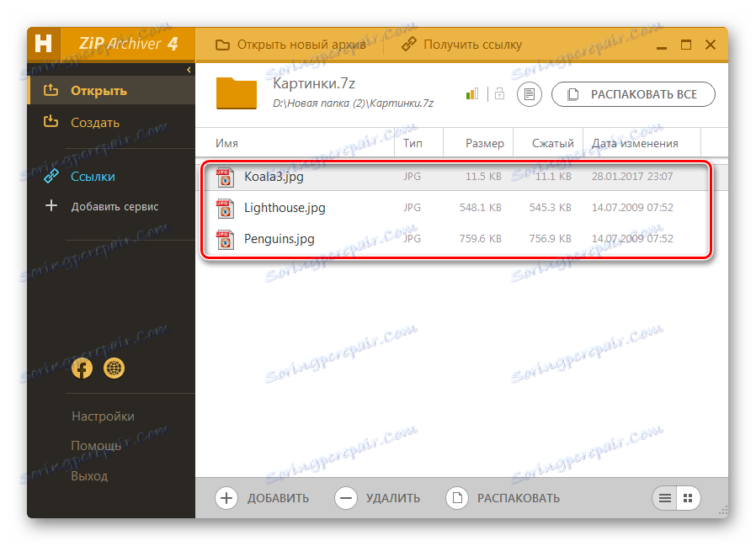Click the 756.9 KB compressed size value
Image resolution: width=756 pixels, height=546 pixels.
[550, 239]
